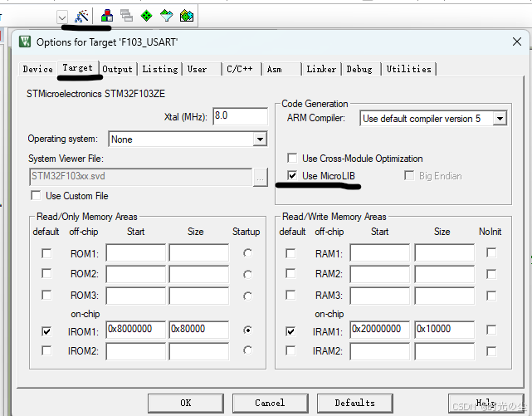The image size is (532, 416).
Task: Select the ROM2 Startup radio button
Action: (x=247, y=274)
